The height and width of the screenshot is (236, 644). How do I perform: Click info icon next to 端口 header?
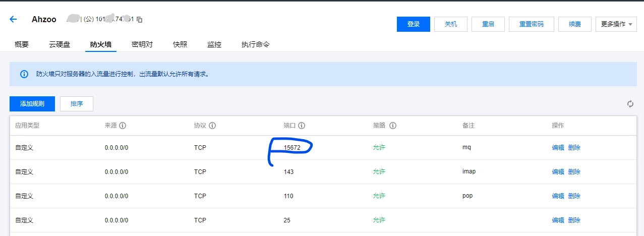tap(302, 126)
